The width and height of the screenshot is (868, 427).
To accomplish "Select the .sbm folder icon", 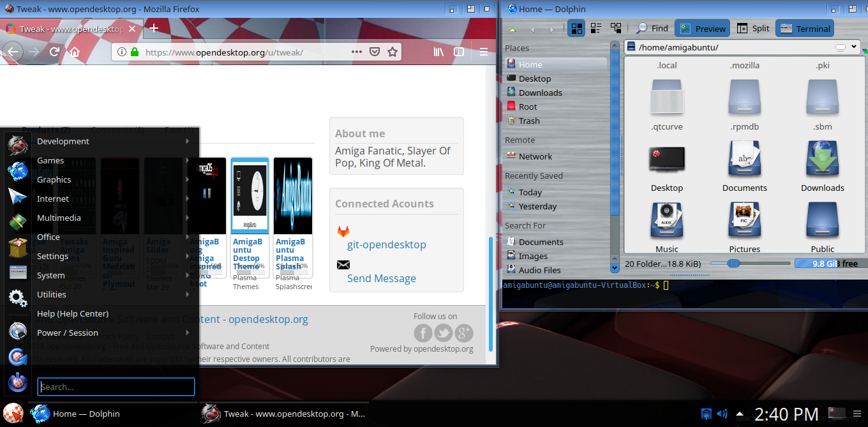I will coord(823,98).
